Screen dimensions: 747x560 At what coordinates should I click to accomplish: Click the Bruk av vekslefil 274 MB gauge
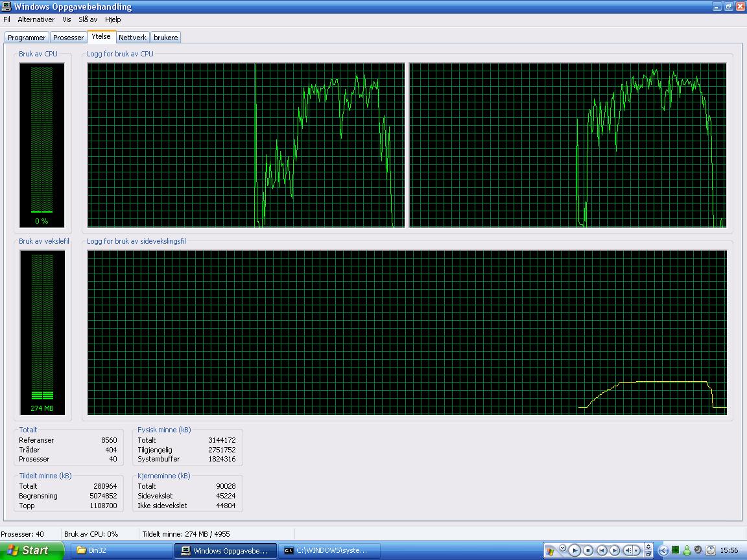tap(42, 332)
